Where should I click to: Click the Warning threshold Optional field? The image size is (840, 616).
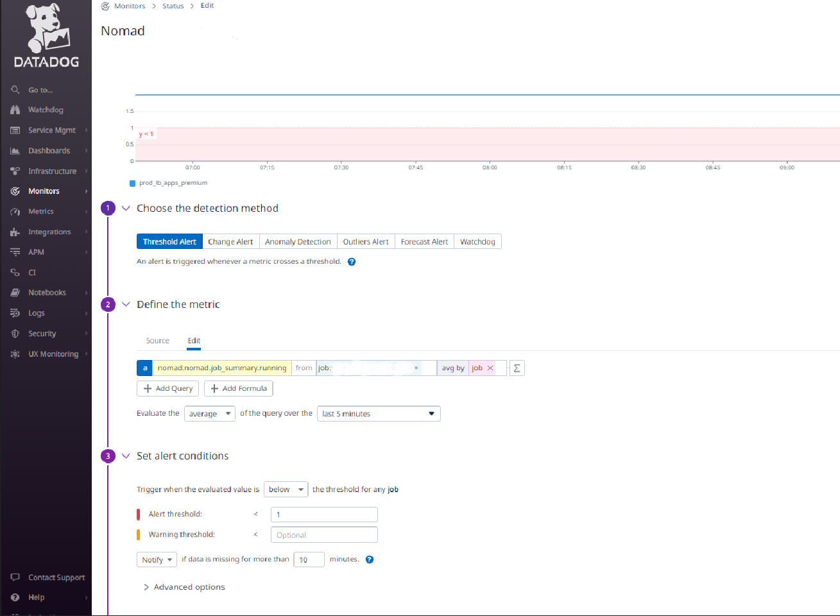click(x=324, y=535)
